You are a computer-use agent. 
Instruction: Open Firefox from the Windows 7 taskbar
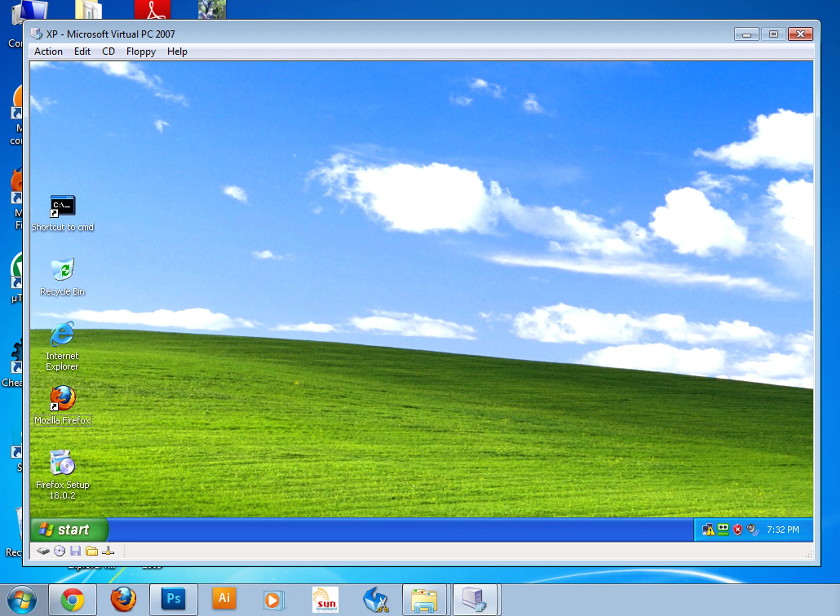coord(123,599)
